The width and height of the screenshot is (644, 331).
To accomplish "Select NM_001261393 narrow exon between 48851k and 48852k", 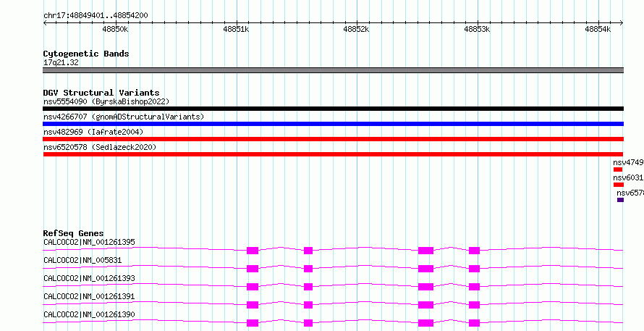I will [x=308, y=287].
